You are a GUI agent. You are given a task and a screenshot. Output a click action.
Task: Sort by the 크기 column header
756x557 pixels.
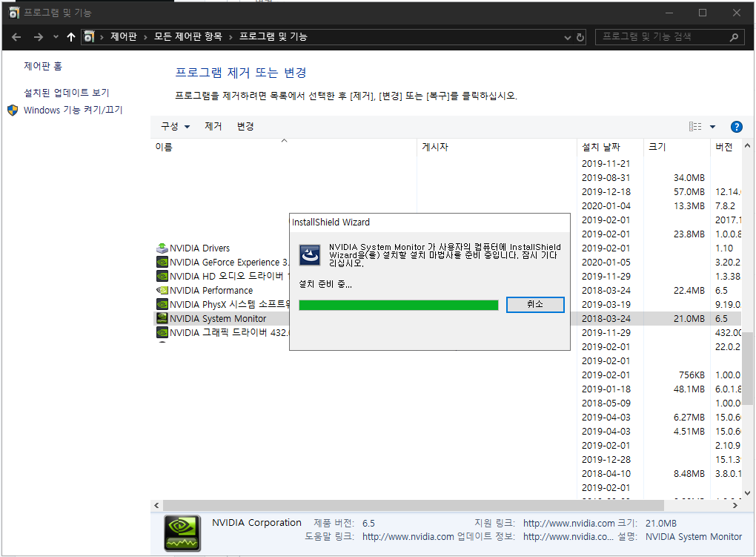click(x=677, y=147)
